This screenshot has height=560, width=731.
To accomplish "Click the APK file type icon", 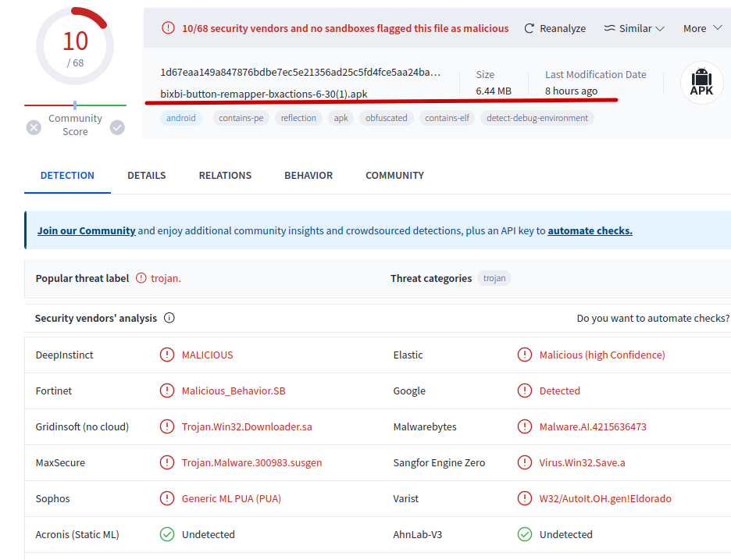I will tap(701, 83).
